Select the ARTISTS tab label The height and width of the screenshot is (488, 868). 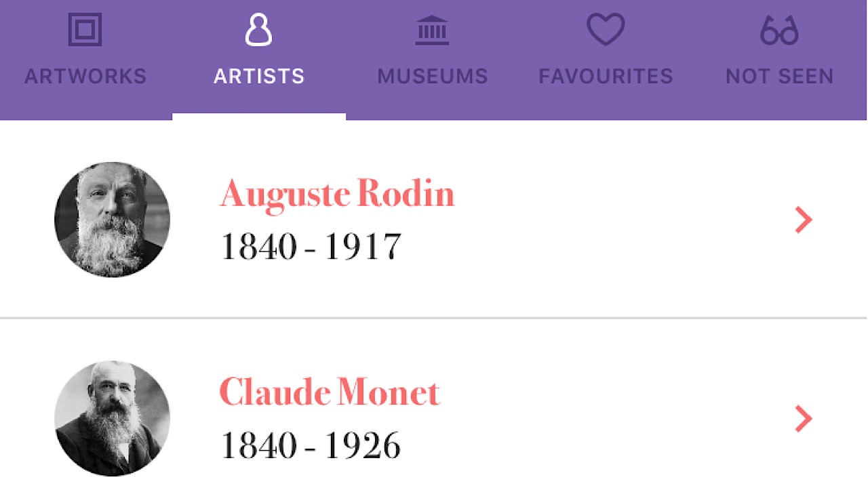pos(259,76)
